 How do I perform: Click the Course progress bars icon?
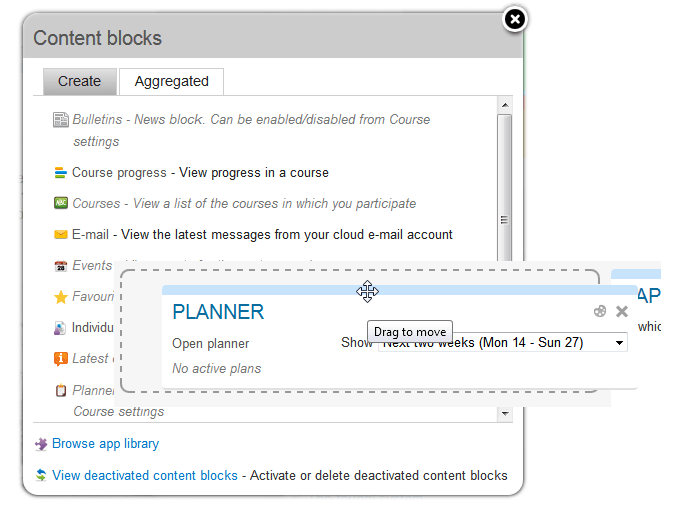click(x=60, y=173)
